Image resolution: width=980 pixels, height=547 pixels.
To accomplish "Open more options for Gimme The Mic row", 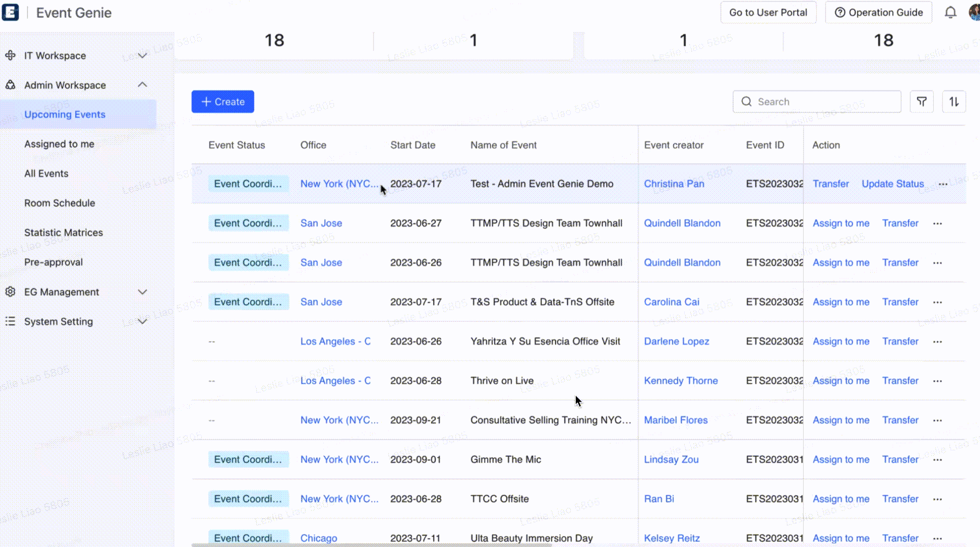I will tap(937, 460).
